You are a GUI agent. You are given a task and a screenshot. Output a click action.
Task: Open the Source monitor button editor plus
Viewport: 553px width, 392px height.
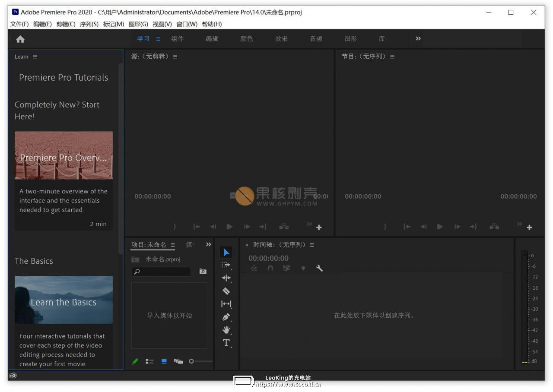[319, 228]
